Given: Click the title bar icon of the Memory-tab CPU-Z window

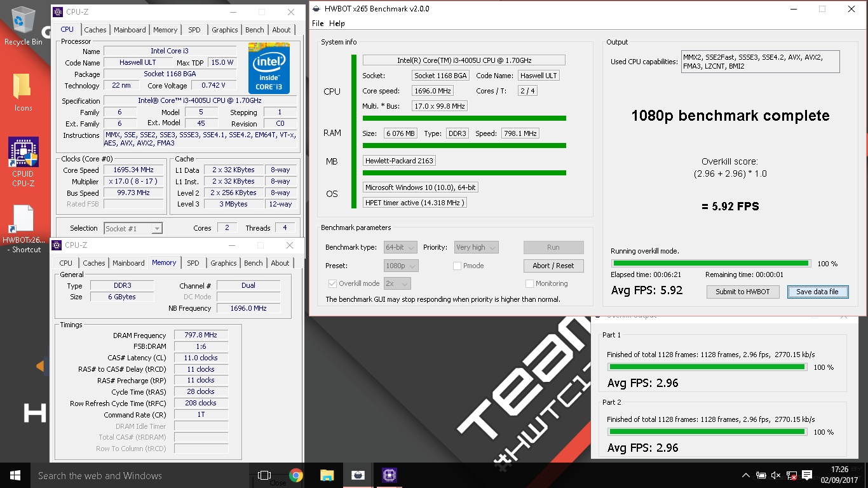Looking at the screenshot, I should click(57, 245).
